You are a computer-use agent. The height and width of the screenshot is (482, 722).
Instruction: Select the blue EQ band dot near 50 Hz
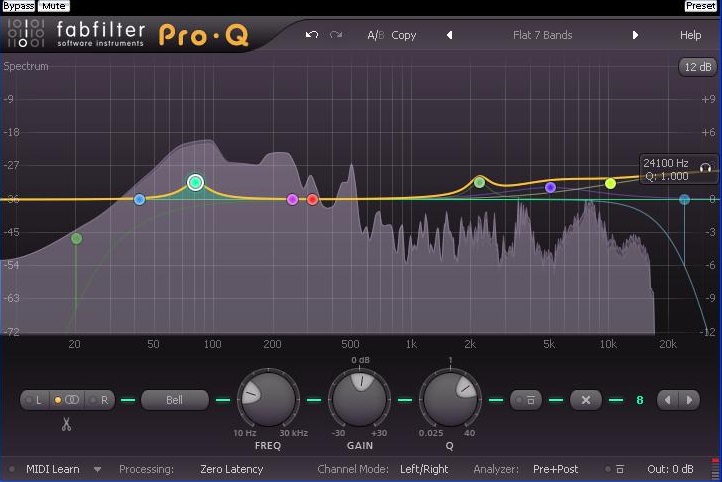140,199
